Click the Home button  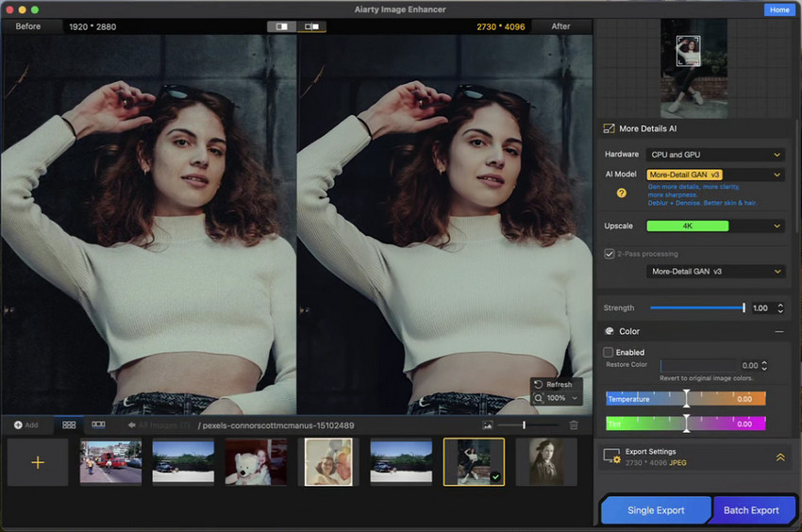coord(779,9)
